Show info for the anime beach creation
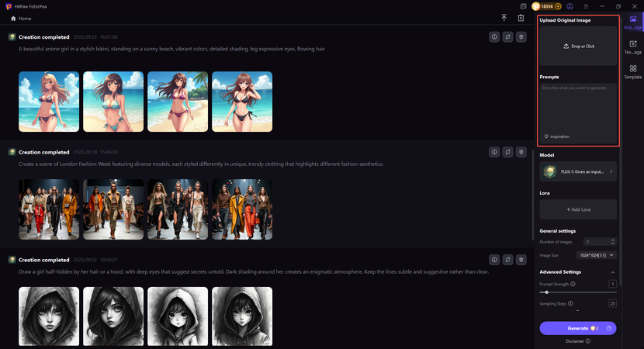 pyautogui.click(x=494, y=37)
